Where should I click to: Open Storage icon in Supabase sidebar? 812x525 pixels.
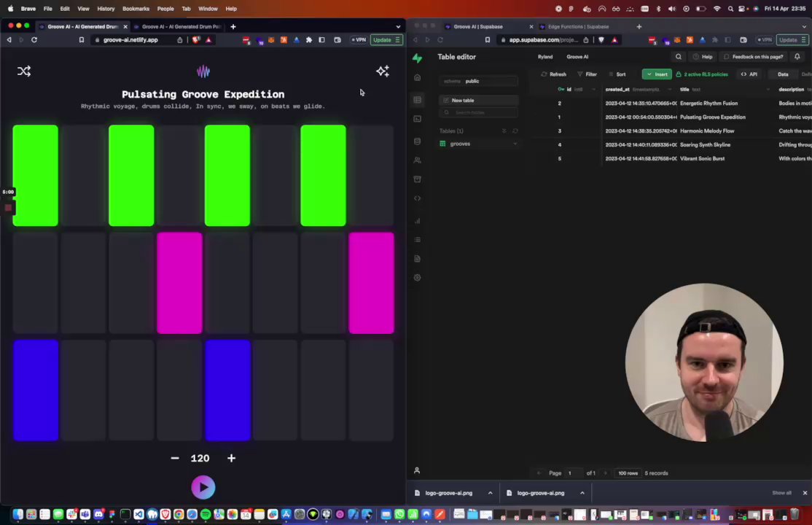(x=418, y=179)
